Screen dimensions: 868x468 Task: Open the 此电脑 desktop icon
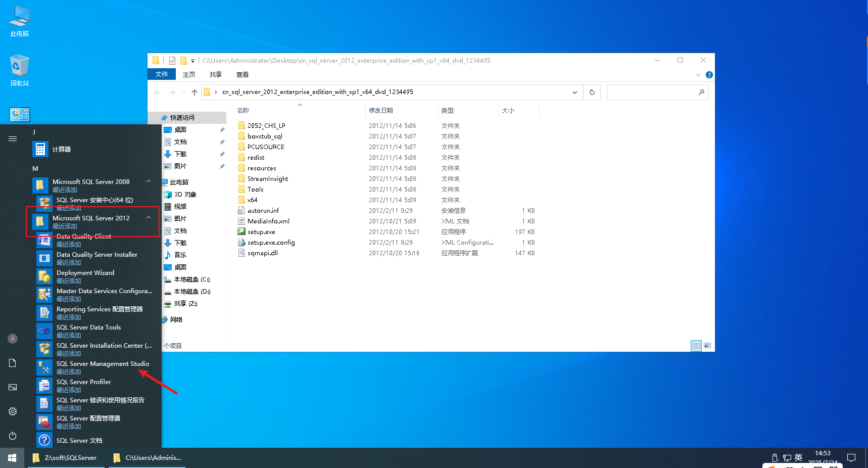coord(20,21)
